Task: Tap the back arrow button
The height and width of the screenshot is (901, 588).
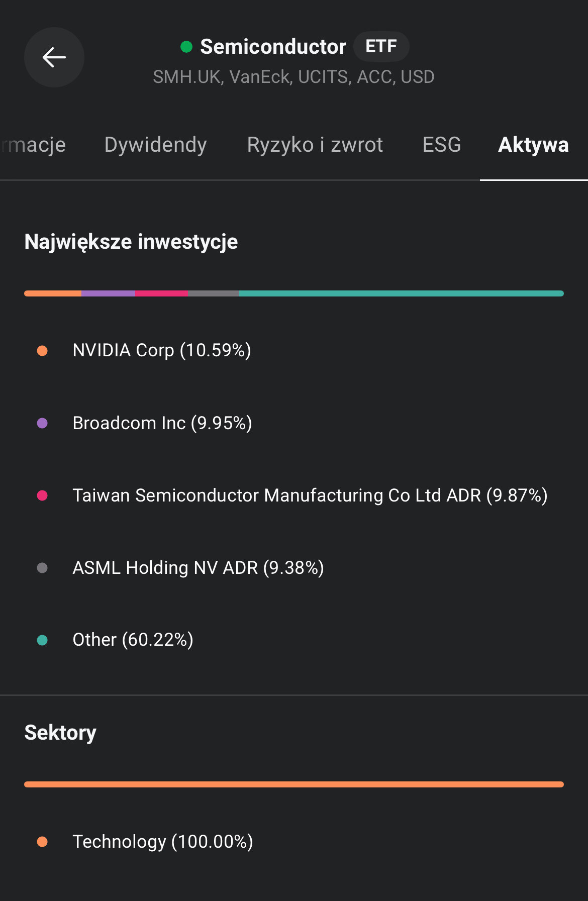Action: [x=54, y=57]
